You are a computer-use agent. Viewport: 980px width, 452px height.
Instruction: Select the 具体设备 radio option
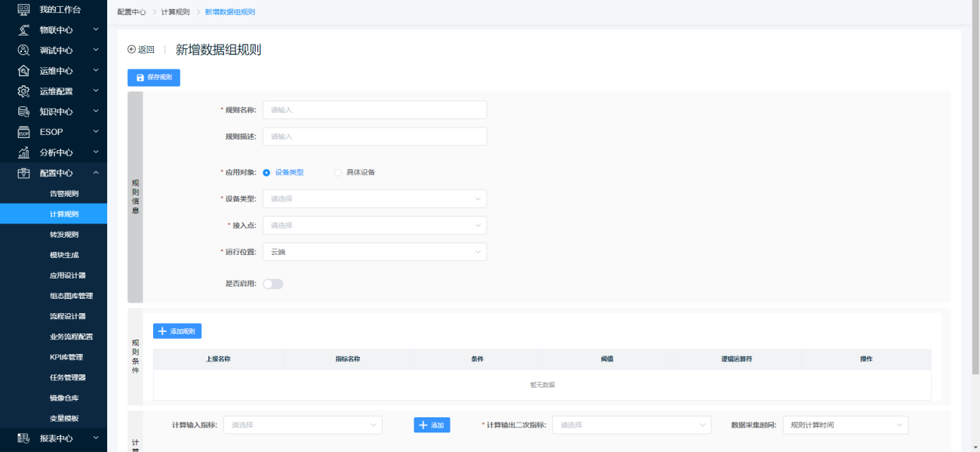click(338, 172)
